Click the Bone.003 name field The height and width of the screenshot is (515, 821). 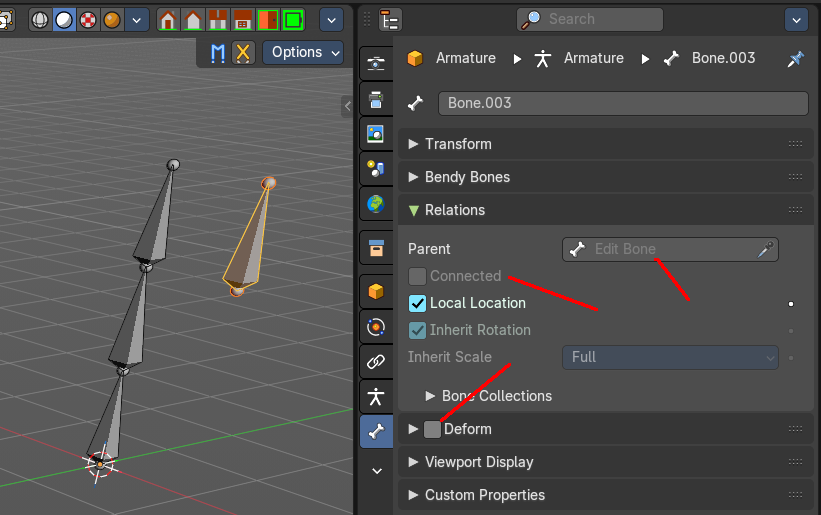pos(623,103)
